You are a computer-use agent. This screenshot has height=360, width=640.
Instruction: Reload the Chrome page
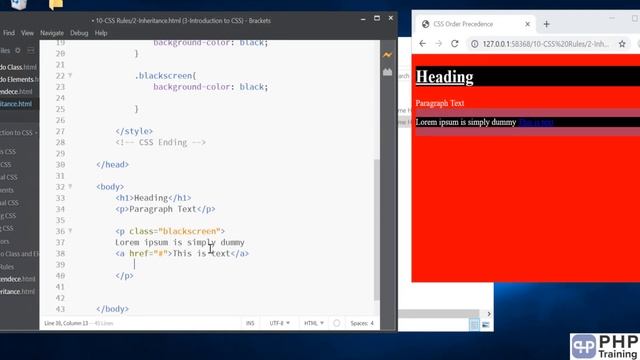[455, 44]
